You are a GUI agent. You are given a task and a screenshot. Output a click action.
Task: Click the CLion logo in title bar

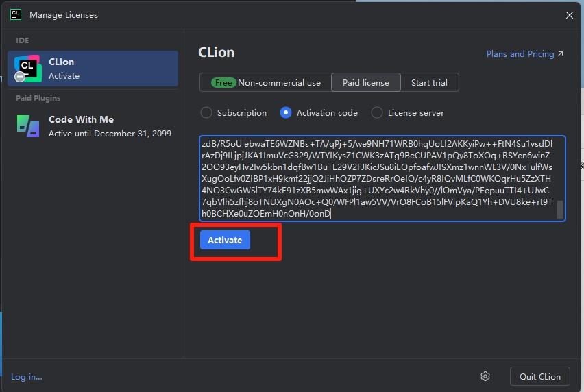click(16, 14)
